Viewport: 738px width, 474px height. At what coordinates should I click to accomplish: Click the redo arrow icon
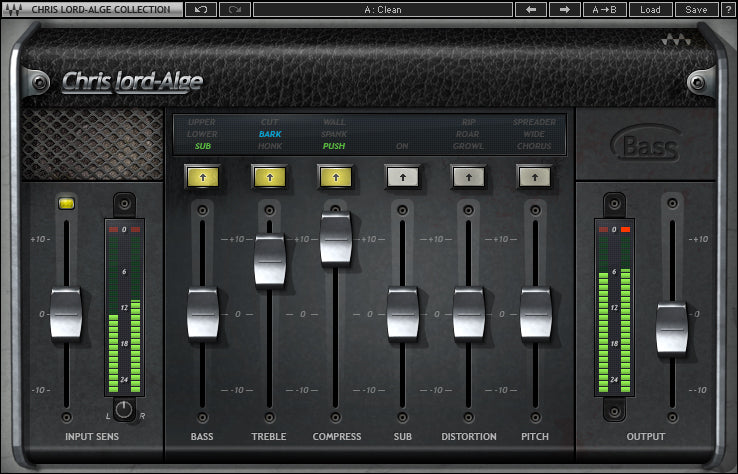[235, 9]
